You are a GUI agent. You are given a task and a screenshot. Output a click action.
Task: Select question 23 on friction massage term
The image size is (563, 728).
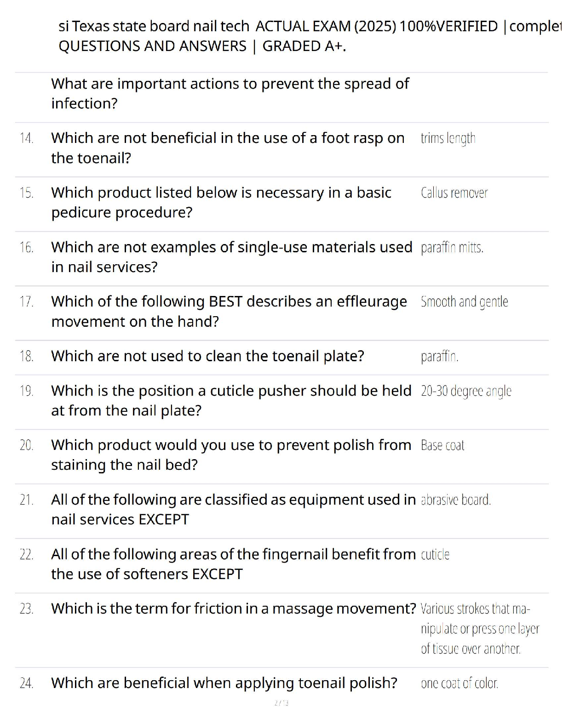(234, 609)
